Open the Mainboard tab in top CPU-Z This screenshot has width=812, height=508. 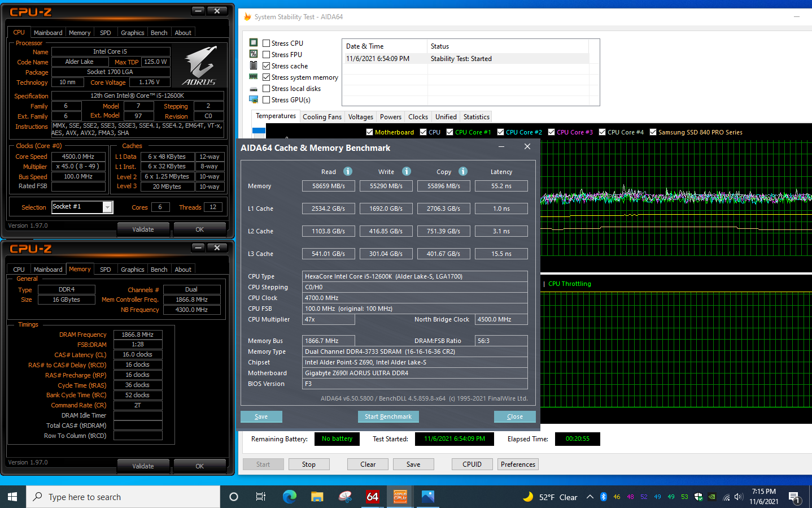[x=48, y=33]
